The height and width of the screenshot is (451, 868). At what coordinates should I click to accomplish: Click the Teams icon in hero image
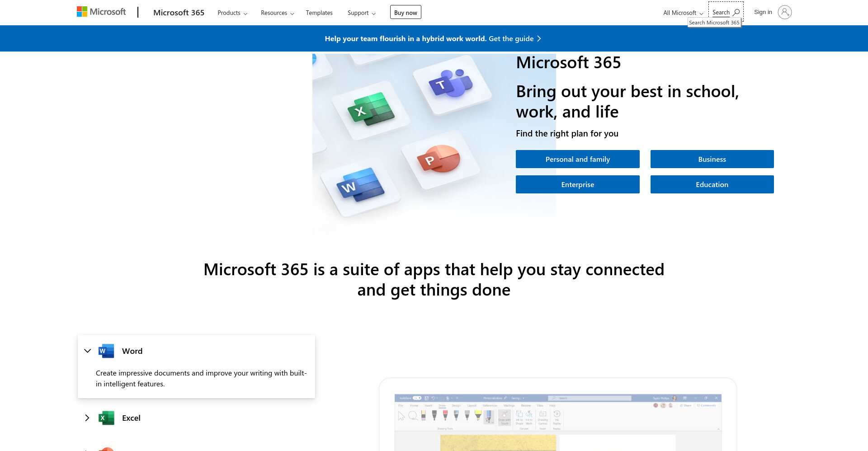451,84
